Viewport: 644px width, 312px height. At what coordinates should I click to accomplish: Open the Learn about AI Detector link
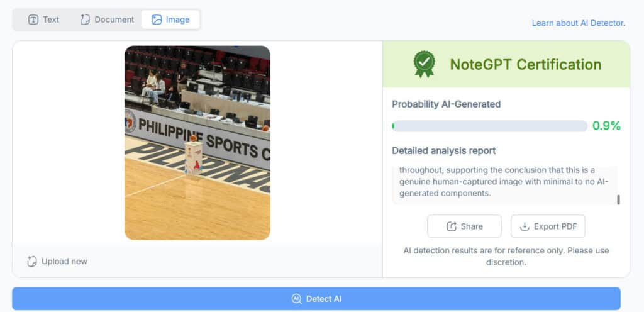579,23
